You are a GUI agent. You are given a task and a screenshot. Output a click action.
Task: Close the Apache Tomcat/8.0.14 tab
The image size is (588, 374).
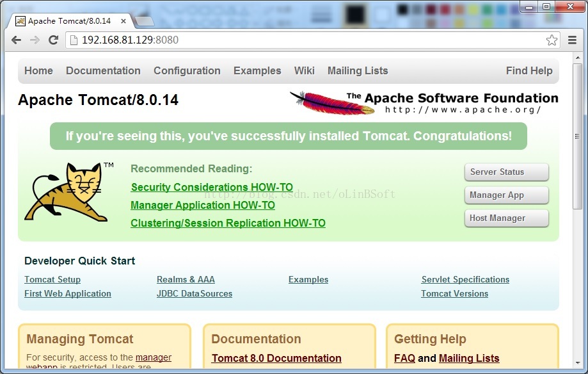[x=123, y=21]
